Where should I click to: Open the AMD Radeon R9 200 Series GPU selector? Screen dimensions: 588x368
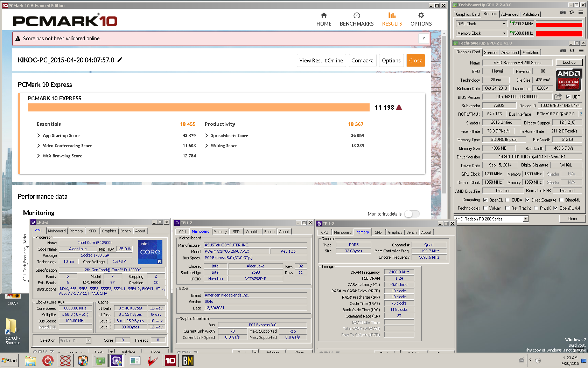(491, 219)
